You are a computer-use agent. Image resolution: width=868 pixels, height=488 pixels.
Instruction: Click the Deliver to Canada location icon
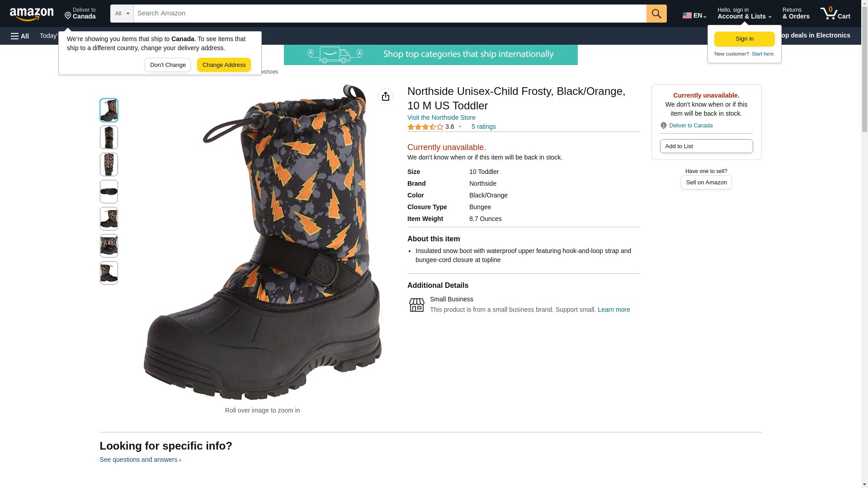point(663,126)
